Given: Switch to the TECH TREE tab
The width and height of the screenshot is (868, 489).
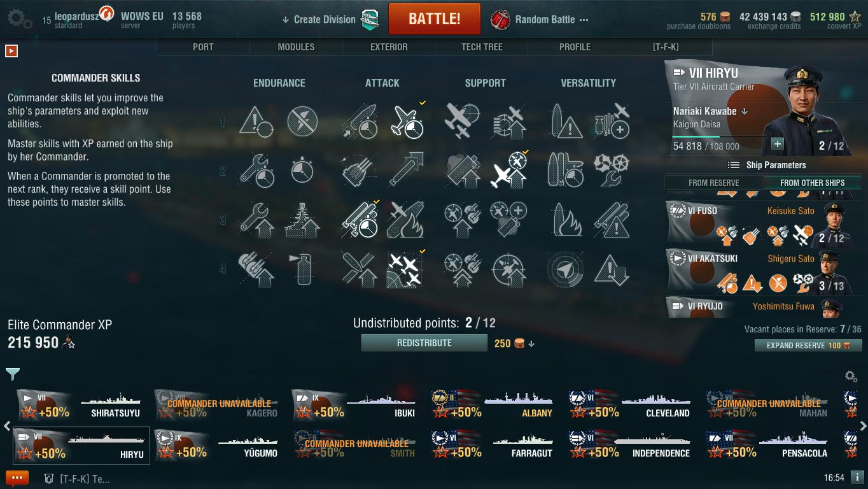Looking at the screenshot, I should pyautogui.click(x=482, y=47).
